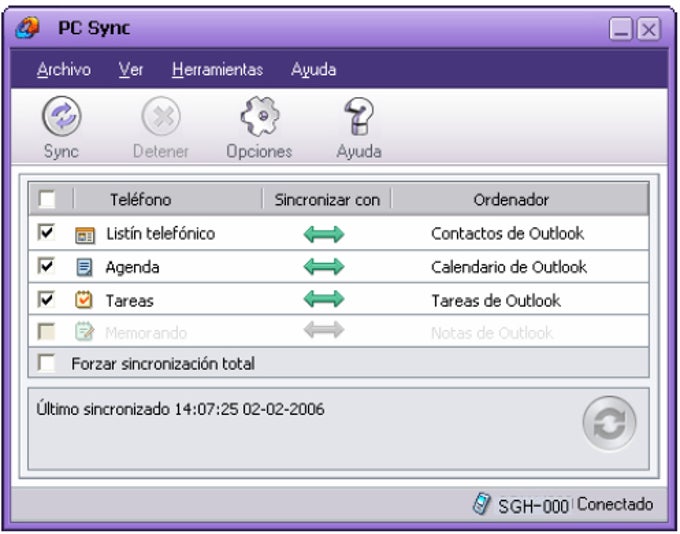Image resolution: width=680 pixels, height=534 pixels.
Task: Click the Agenda row label
Action: pyautogui.click(x=132, y=267)
